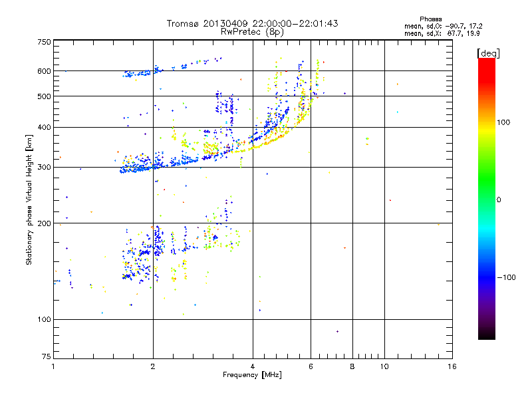Click the phase colorbar strip

click(x=487, y=198)
